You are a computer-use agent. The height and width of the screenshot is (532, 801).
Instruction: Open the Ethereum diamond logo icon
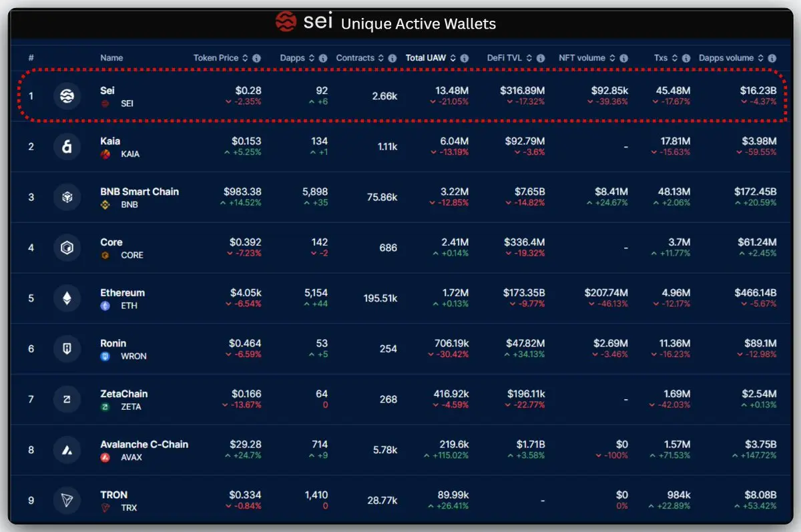point(67,298)
